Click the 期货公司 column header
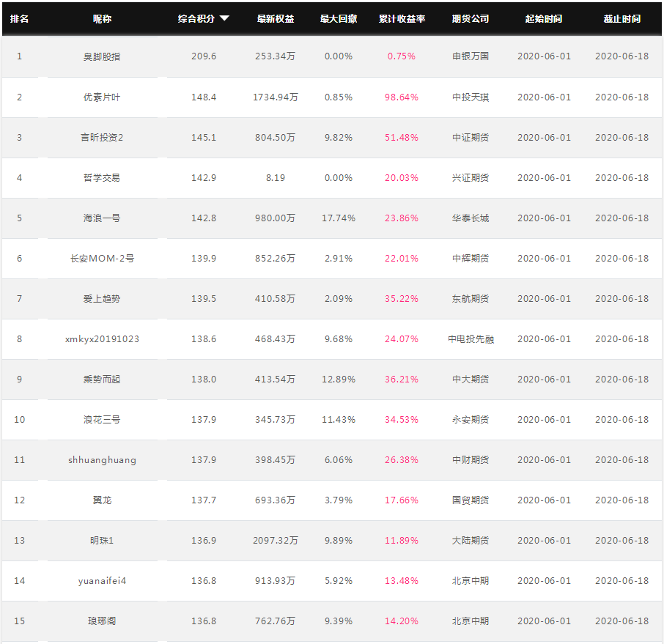The height and width of the screenshot is (644, 664). click(470, 18)
